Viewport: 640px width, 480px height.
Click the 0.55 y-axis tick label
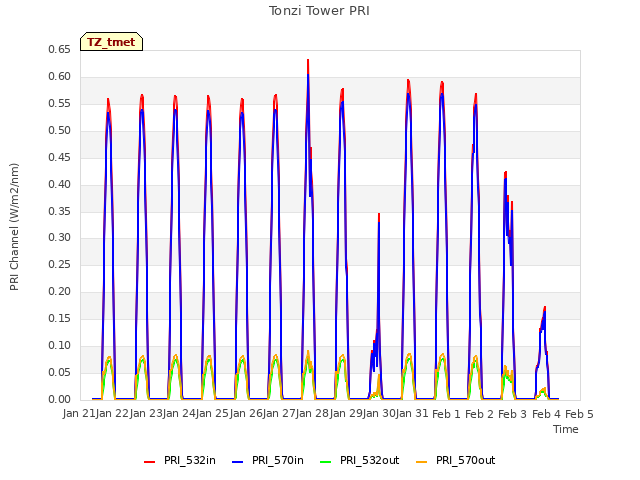click(59, 104)
